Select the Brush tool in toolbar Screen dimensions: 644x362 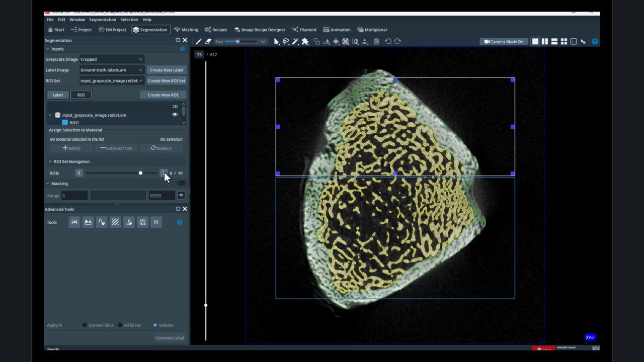click(199, 42)
